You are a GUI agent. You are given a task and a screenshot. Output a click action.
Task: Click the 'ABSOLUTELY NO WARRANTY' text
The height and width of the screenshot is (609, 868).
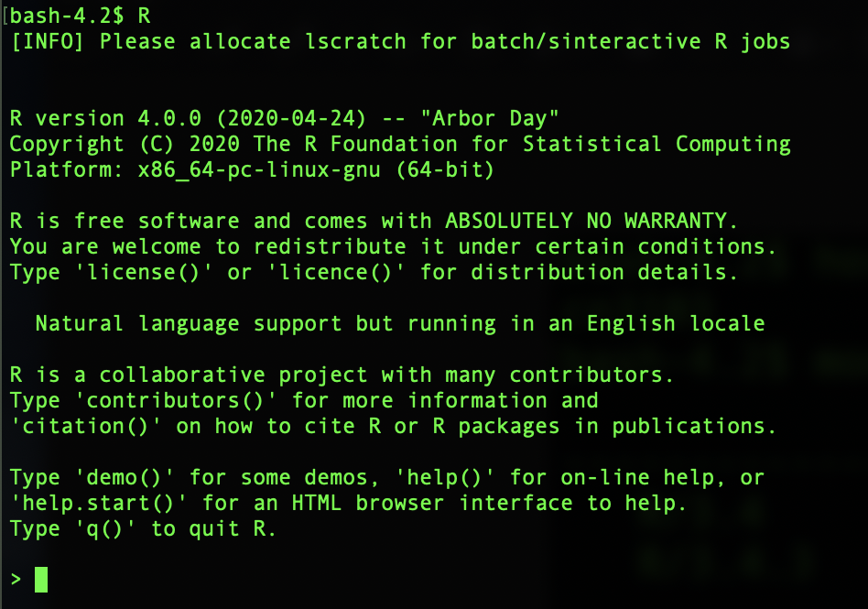click(x=587, y=221)
